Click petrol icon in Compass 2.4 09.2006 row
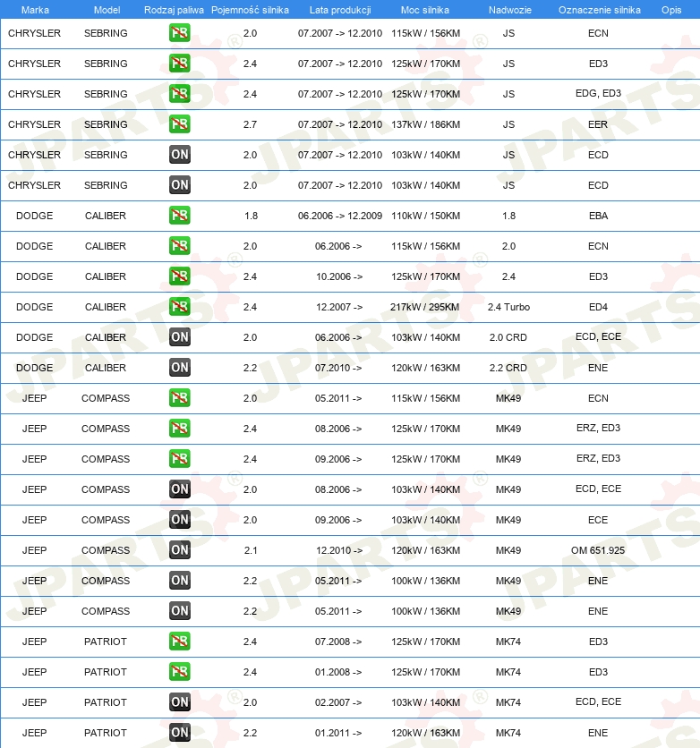Screen dimensions: 700x748 pyautogui.click(x=179, y=458)
